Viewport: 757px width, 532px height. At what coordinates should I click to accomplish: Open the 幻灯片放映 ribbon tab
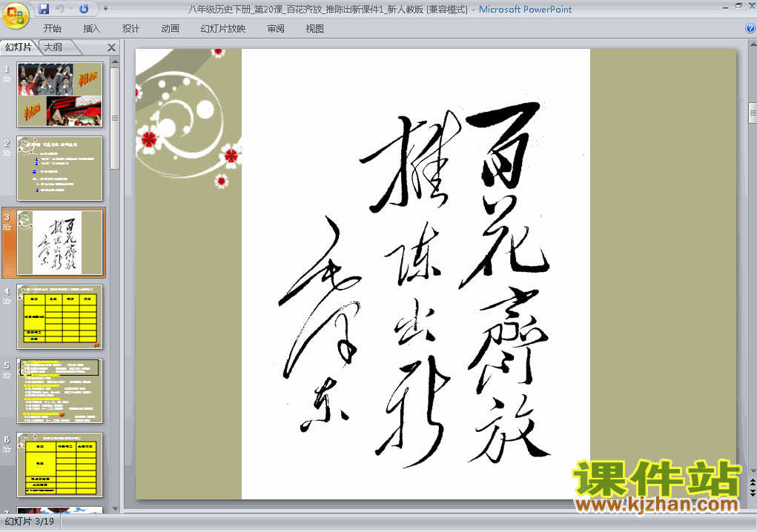click(x=223, y=28)
